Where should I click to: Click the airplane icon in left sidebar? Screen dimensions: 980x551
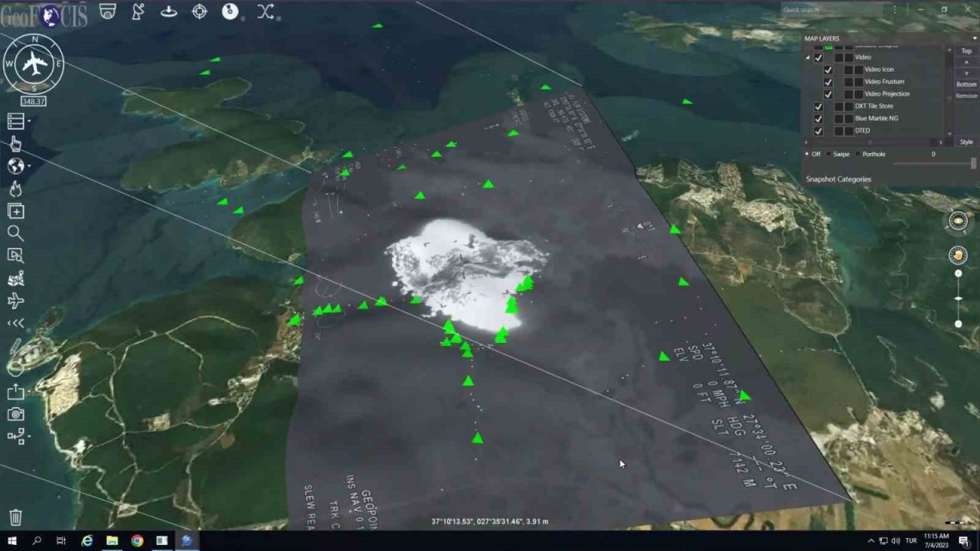coord(15,301)
